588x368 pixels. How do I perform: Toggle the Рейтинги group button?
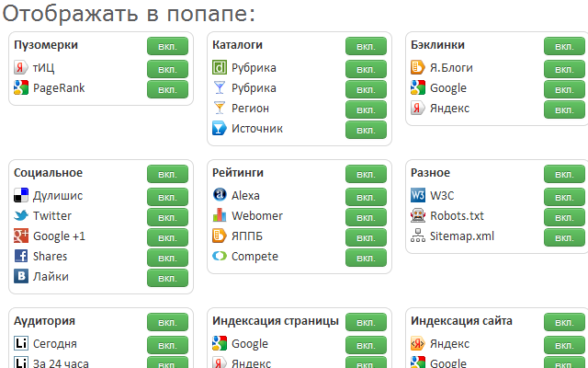pyautogui.click(x=366, y=174)
